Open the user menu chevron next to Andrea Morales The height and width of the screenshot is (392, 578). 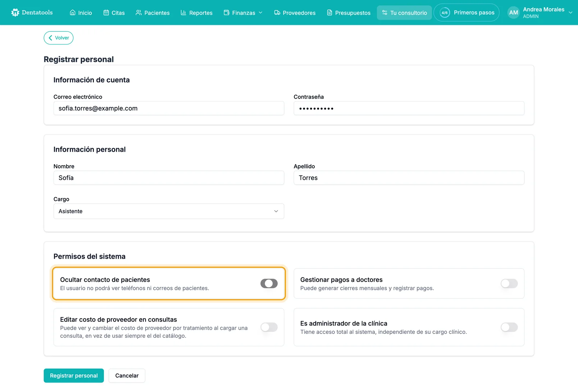pyautogui.click(x=570, y=13)
